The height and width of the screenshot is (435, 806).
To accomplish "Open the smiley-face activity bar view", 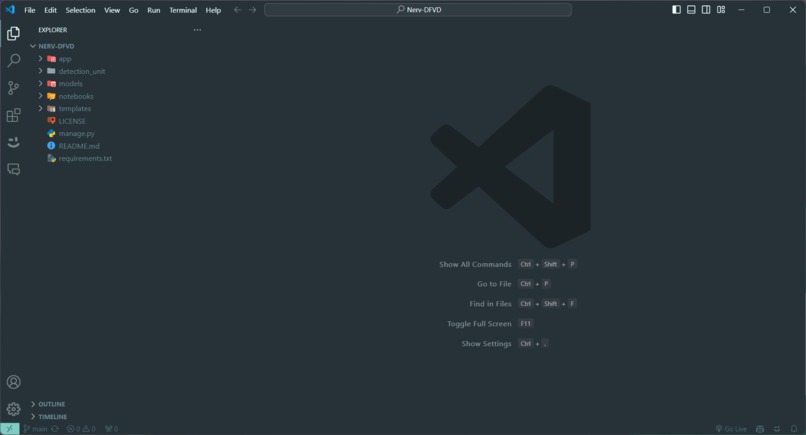I will 13,142.
